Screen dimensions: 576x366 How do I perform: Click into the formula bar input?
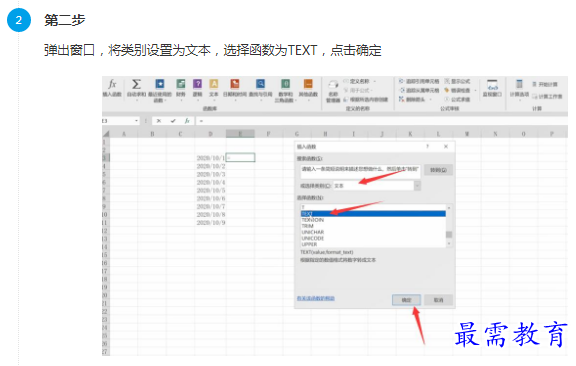coord(382,121)
